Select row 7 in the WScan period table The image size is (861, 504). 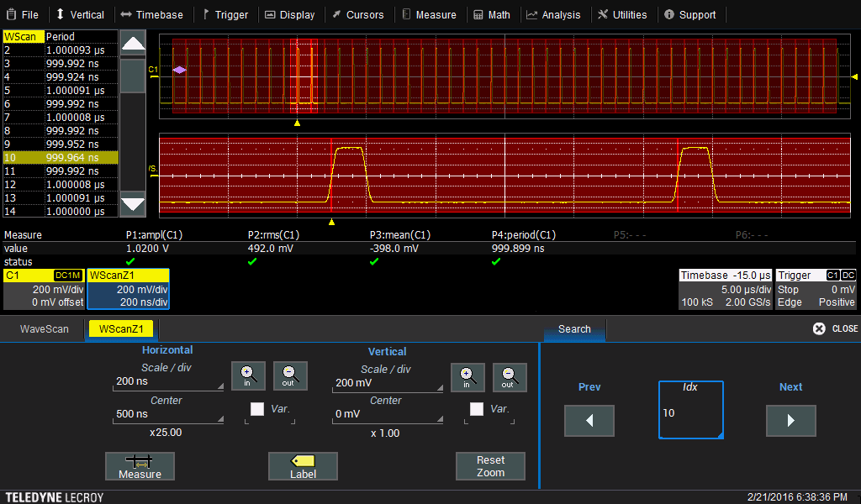click(x=60, y=118)
